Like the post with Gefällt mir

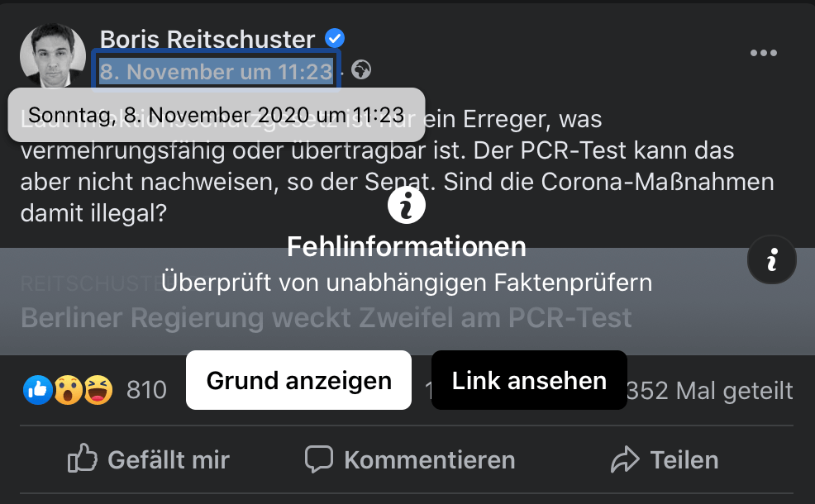coord(149,459)
